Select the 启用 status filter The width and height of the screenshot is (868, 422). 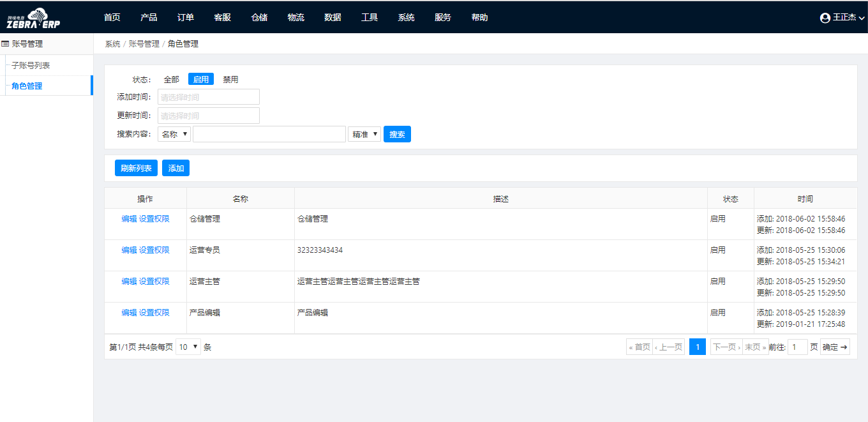201,80
